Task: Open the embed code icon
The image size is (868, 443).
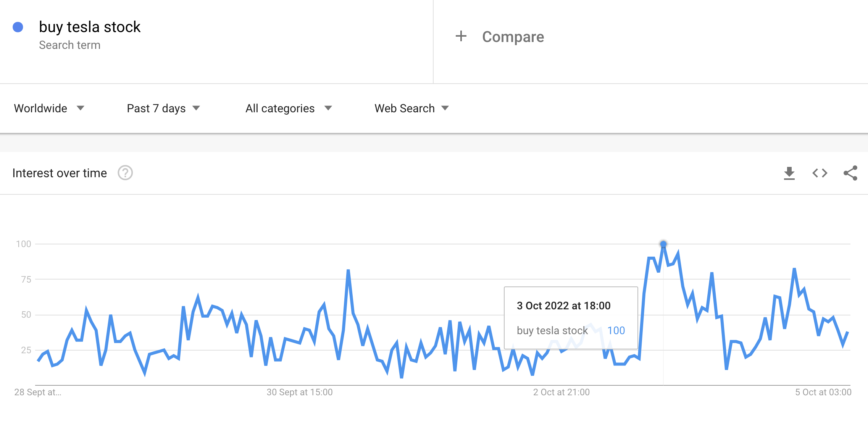Action: click(820, 173)
